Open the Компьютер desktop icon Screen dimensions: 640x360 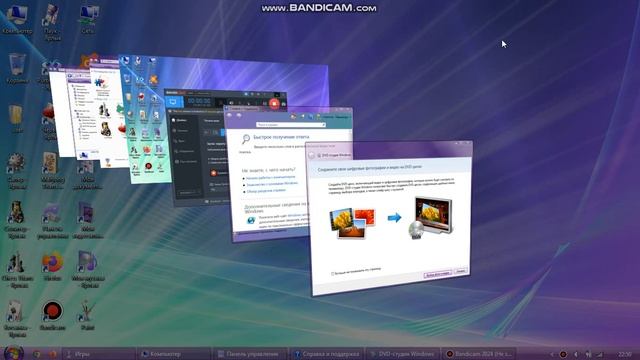click(x=16, y=19)
